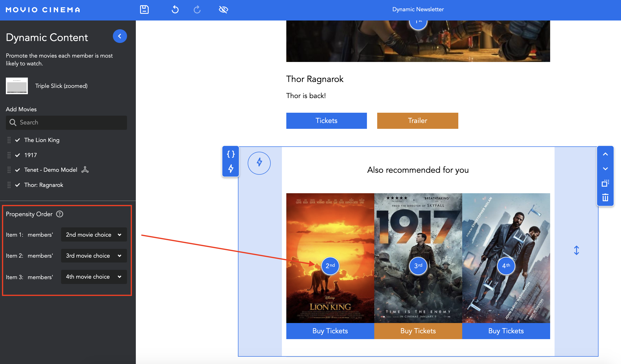Uncheck the 1917 movie
The image size is (621, 364).
18,155
